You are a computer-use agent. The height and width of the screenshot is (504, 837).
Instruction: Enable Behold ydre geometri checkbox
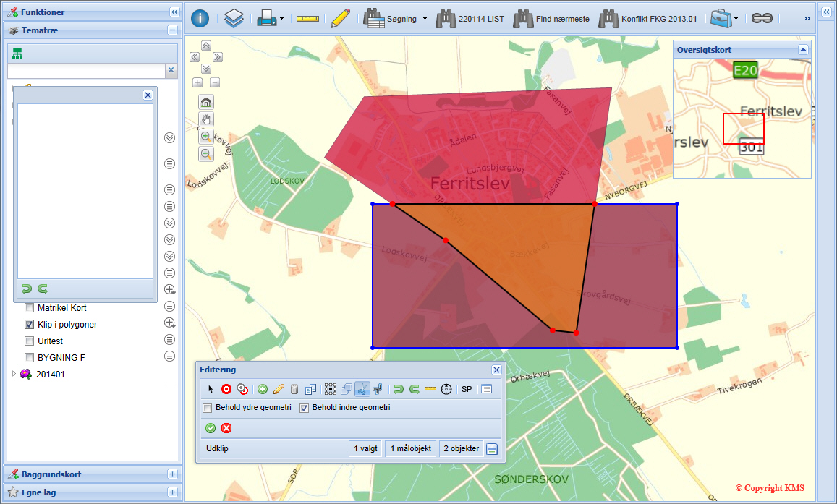click(x=207, y=408)
